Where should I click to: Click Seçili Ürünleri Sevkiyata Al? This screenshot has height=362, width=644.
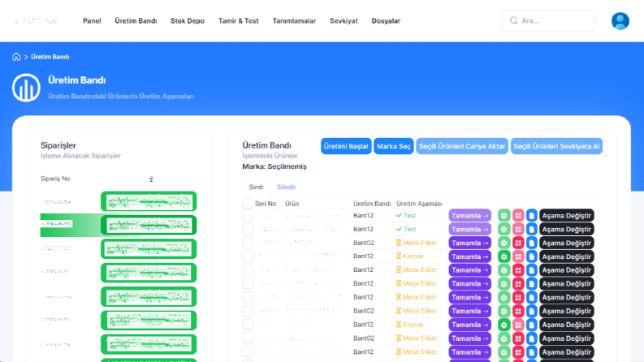pyautogui.click(x=556, y=146)
